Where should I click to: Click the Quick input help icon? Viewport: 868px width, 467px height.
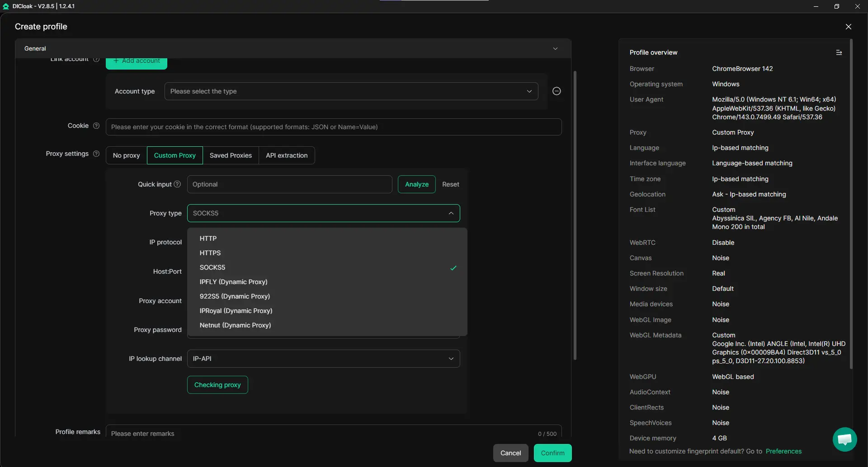click(177, 184)
